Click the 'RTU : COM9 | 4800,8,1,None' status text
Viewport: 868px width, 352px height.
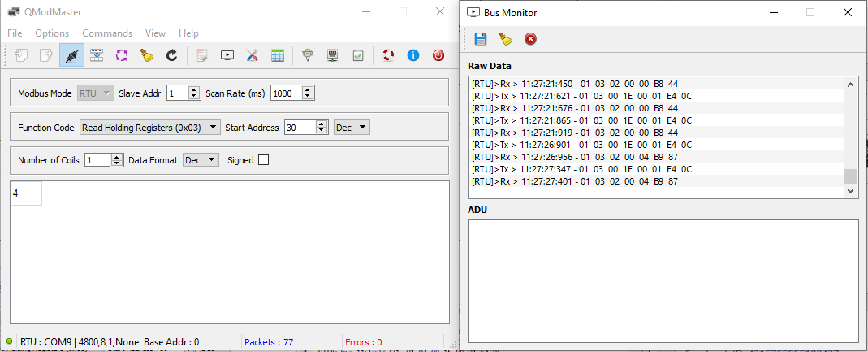pyautogui.click(x=80, y=342)
